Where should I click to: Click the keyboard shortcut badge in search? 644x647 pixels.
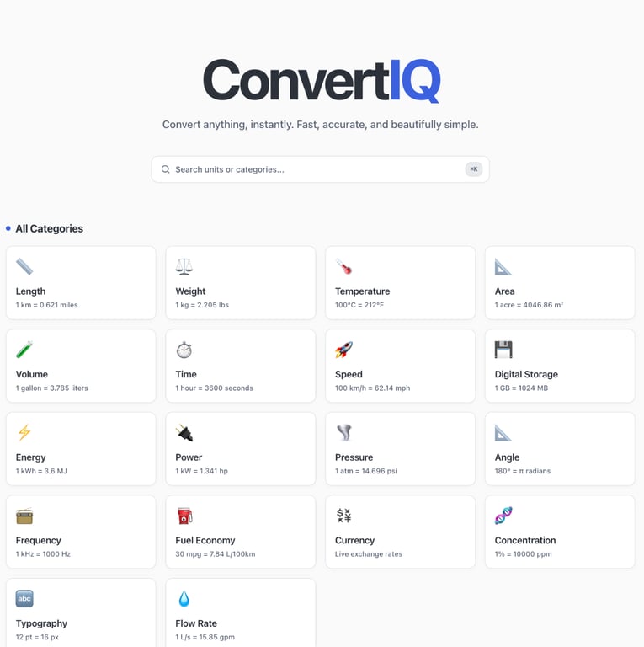[x=474, y=169]
